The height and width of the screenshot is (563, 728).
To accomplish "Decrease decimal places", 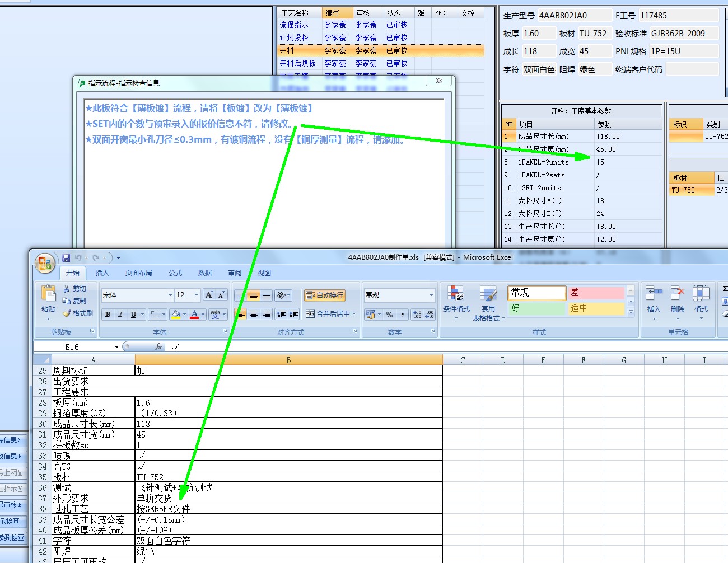I will click(430, 315).
